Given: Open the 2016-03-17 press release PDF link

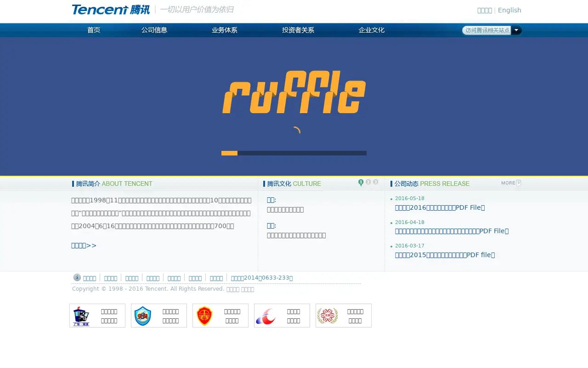Looking at the screenshot, I should point(445,255).
